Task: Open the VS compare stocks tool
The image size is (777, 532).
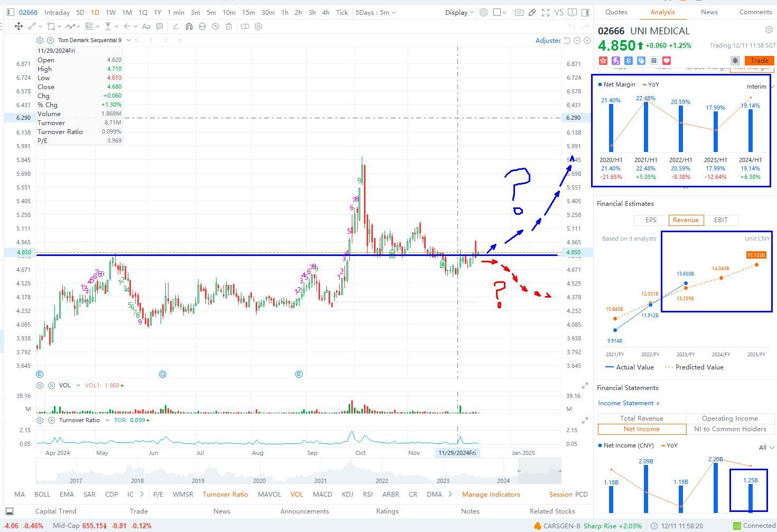Action: 559,12
